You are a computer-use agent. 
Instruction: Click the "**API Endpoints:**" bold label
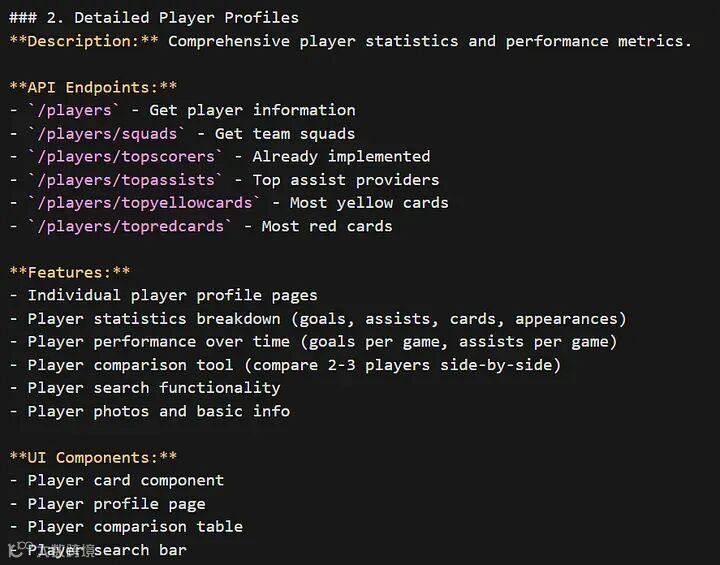(x=94, y=87)
